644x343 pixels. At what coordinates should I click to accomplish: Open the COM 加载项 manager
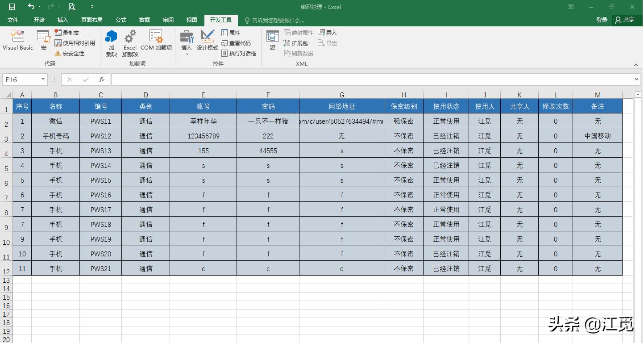point(156,41)
